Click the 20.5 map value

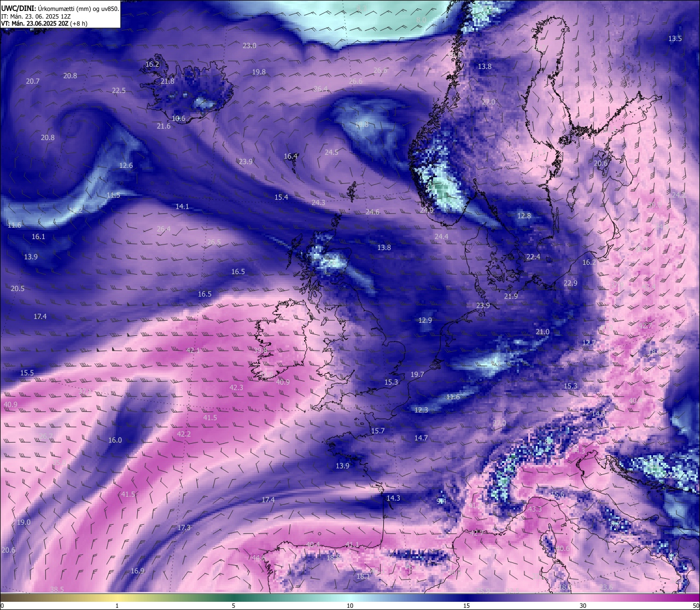(x=17, y=288)
